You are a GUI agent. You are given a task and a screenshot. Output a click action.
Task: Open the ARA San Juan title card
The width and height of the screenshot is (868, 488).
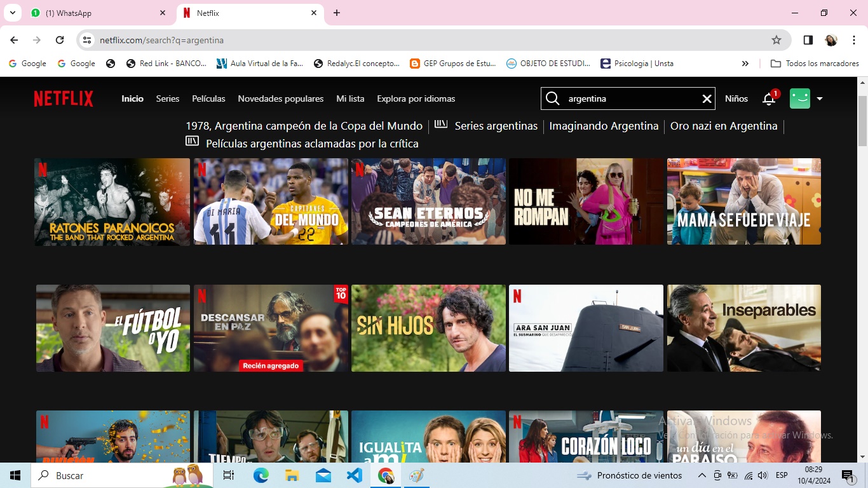click(586, 328)
